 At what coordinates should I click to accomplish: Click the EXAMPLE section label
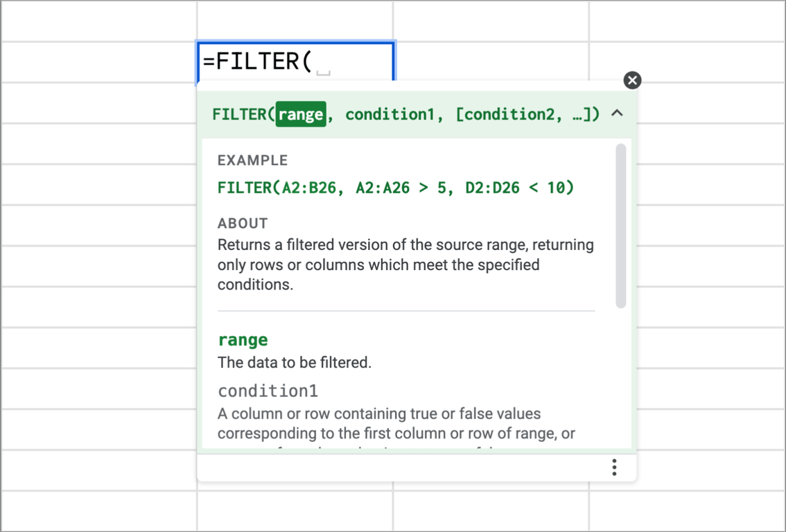252,160
